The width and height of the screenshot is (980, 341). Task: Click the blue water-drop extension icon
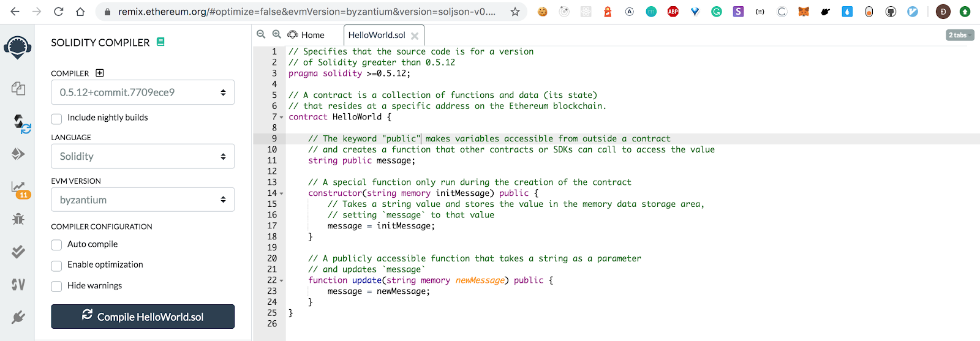(x=847, y=12)
